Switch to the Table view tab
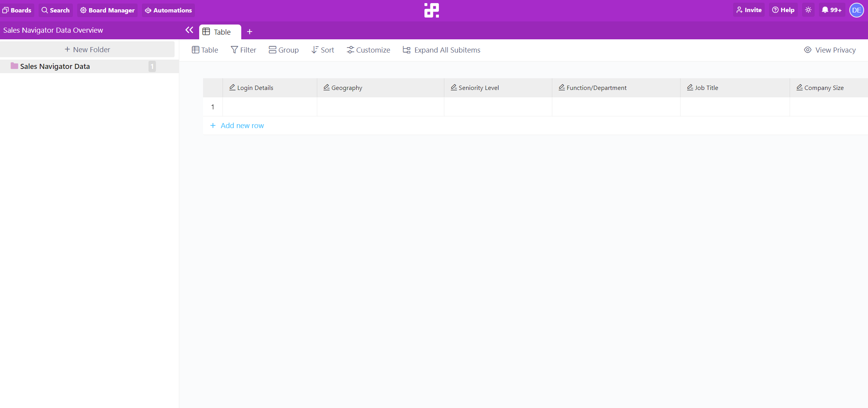868x408 pixels. tap(220, 32)
